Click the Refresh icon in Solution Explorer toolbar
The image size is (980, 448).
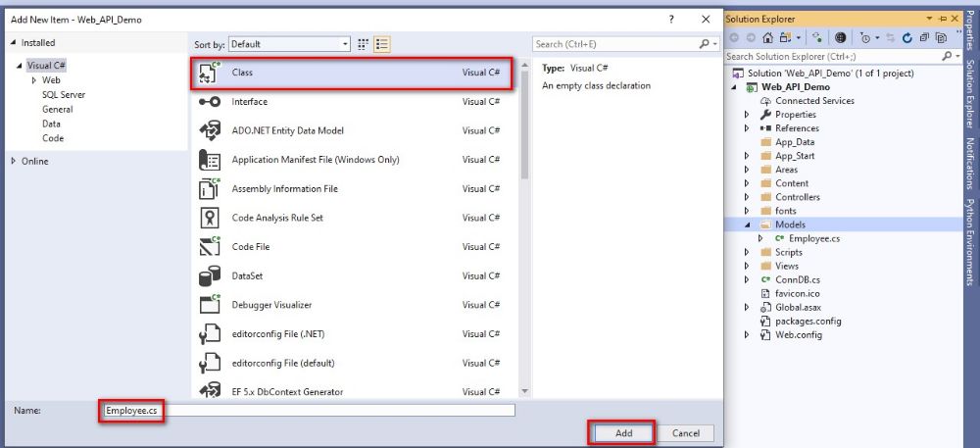tap(907, 37)
